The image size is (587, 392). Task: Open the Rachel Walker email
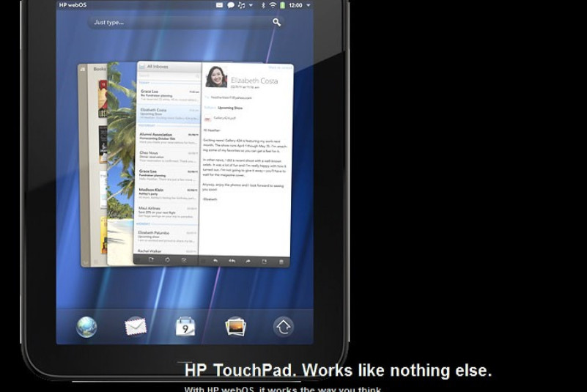pos(166,251)
